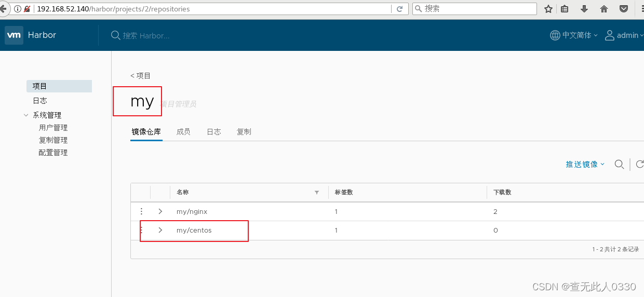The width and height of the screenshot is (644, 297).
Task: Sort by the 标签数 column header
Action: [344, 192]
